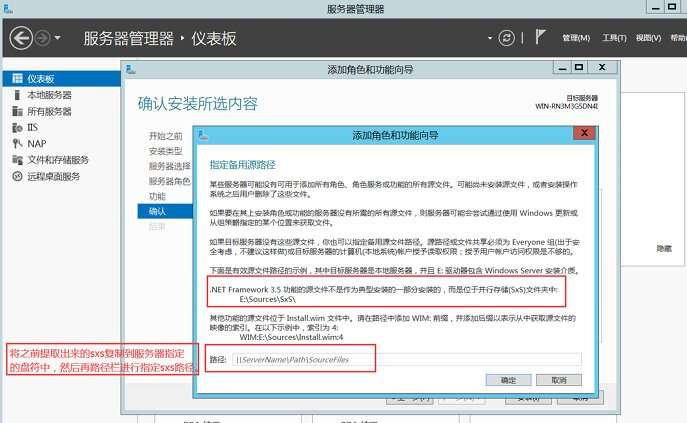The width and height of the screenshot is (687, 423).
Task: Click the 隐藏 link in the dashboard
Action: click(664, 249)
